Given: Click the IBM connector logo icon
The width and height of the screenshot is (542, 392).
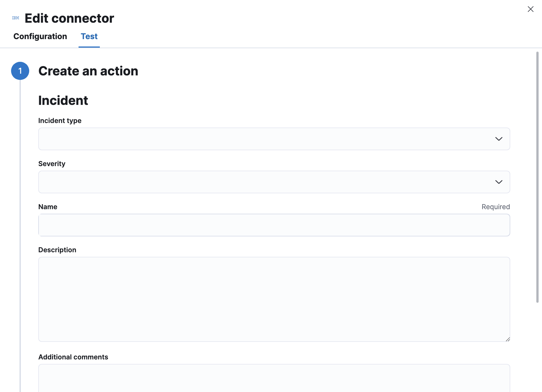Looking at the screenshot, I should pyautogui.click(x=16, y=18).
